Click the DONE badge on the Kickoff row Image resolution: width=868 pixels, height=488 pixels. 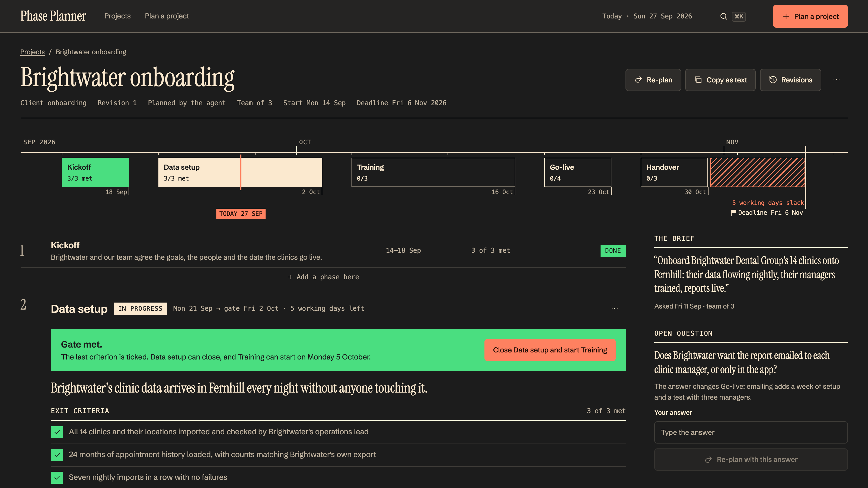point(613,251)
